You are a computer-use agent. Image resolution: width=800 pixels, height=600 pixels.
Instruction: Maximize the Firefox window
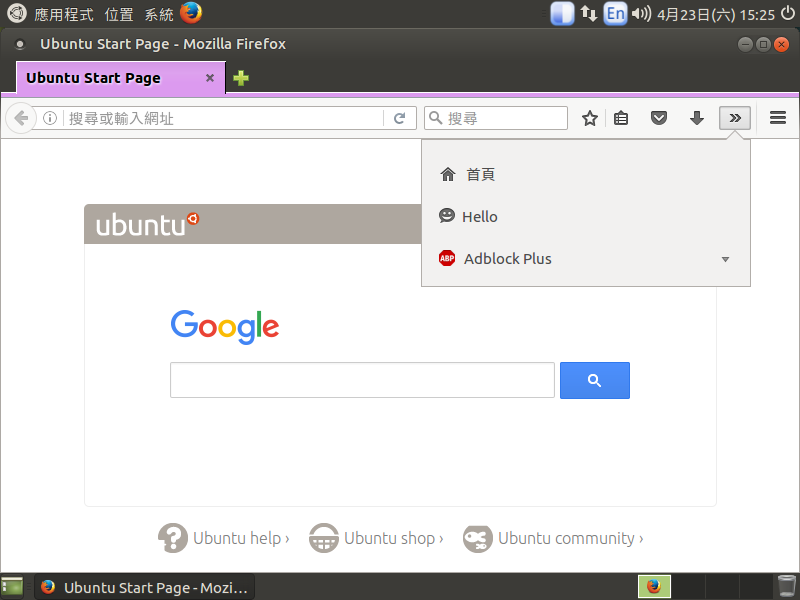[x=763, y=44]
